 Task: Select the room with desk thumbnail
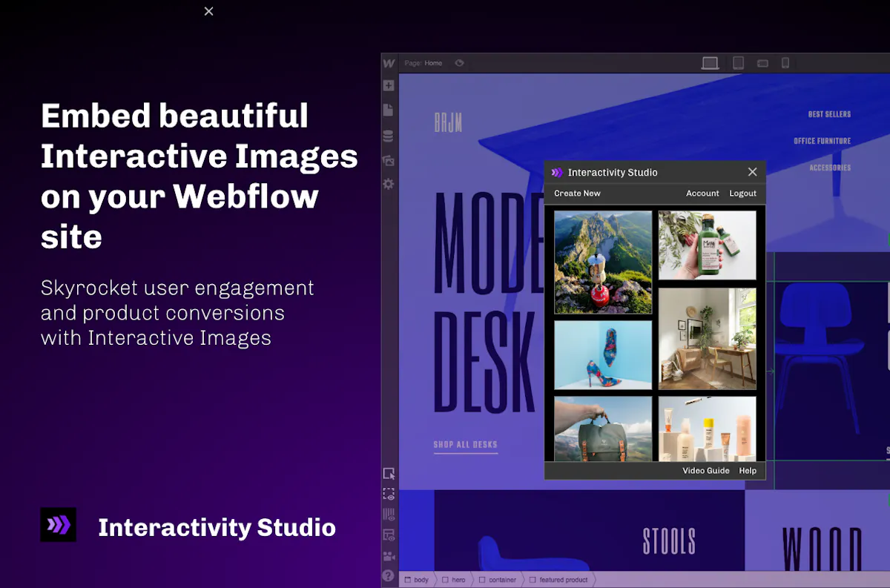708,339
